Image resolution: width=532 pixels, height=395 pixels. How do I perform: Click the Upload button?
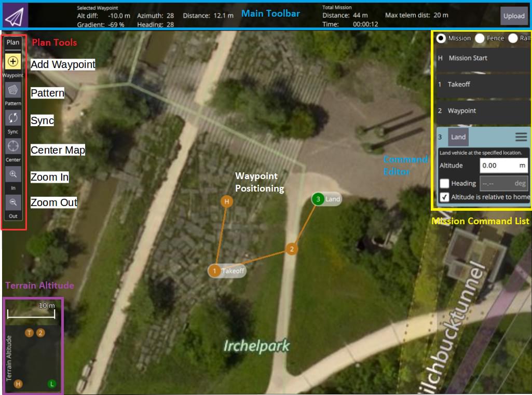point(514,16)
